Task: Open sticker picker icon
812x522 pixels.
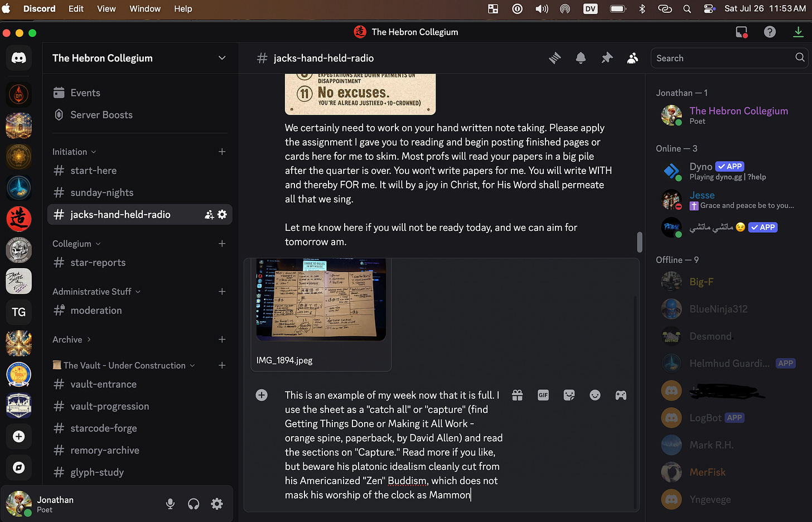Action: point(569,395)
